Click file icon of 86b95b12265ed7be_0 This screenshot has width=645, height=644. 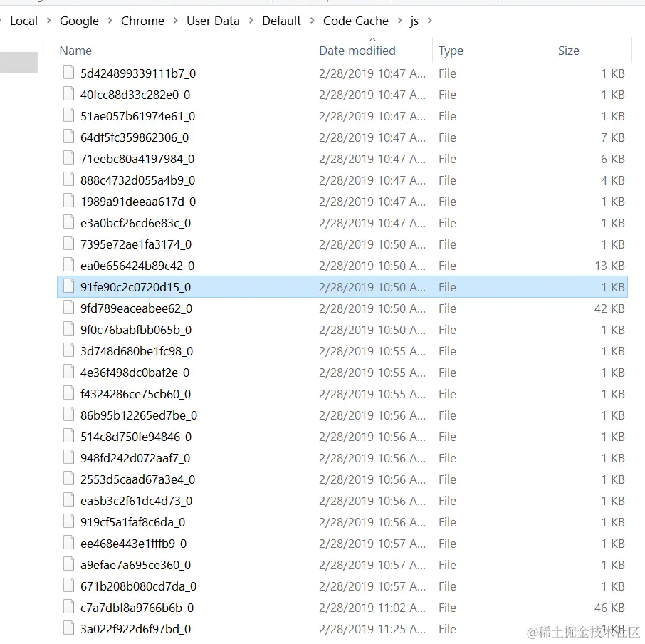pos(68,415)
